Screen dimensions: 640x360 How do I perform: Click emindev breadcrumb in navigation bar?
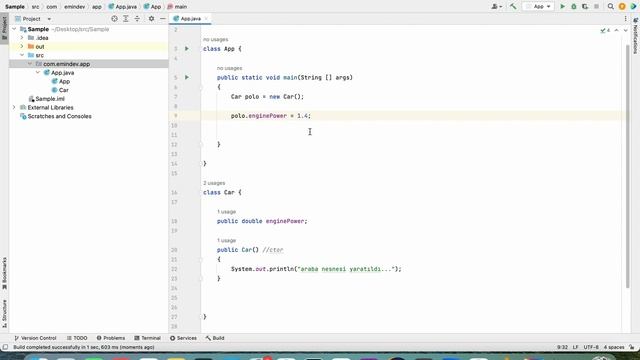74,7
